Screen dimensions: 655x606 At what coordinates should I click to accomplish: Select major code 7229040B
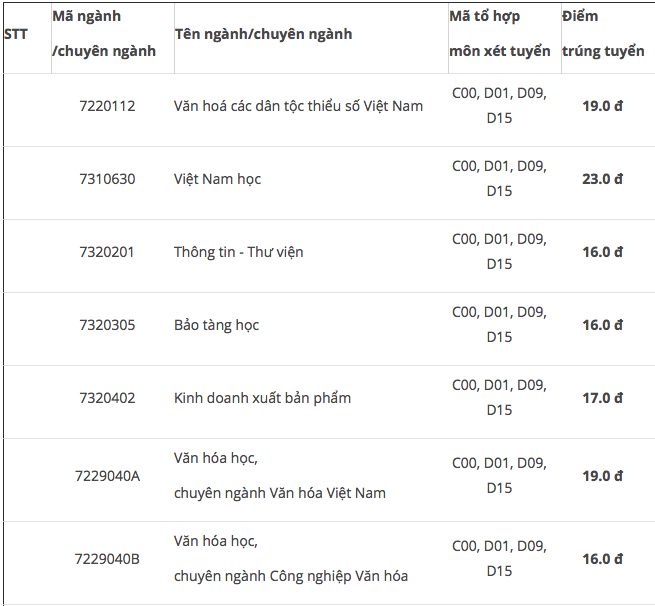(107, 559)
